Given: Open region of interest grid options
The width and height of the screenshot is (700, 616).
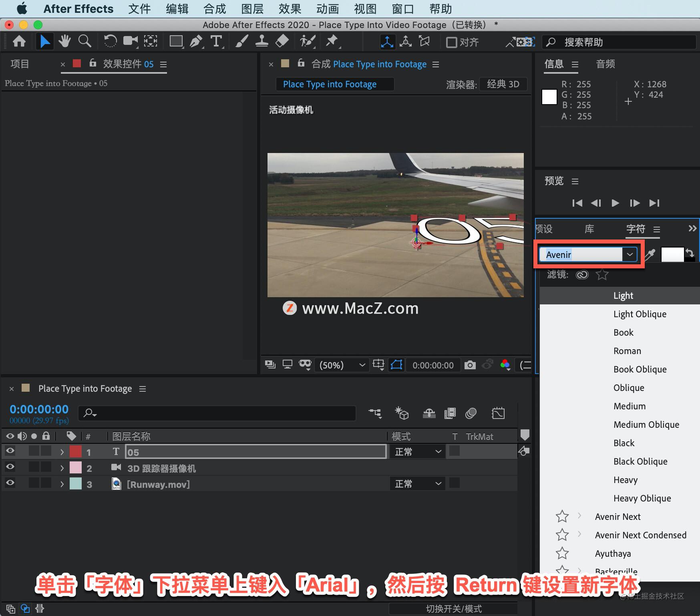Looking at the screenshot, I should [x=378, y=364].
